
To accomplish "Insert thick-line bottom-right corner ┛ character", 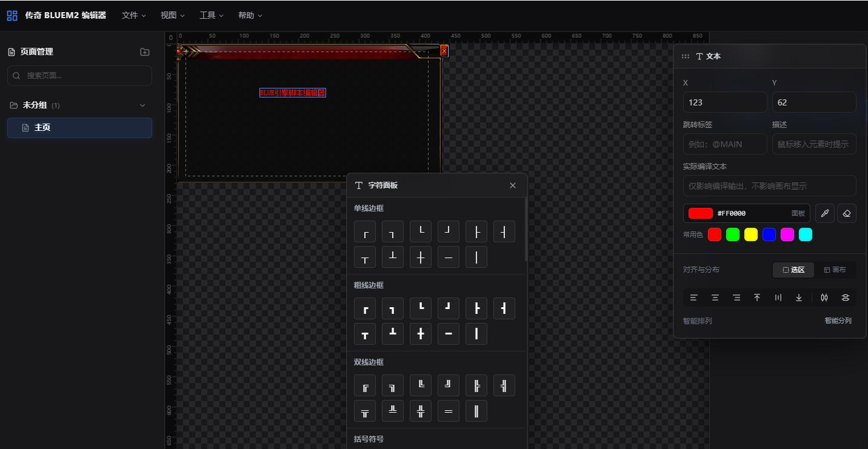I will tap(449, 308).
